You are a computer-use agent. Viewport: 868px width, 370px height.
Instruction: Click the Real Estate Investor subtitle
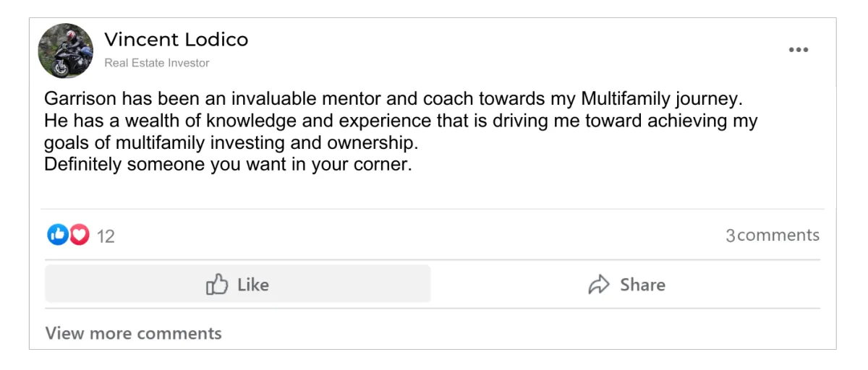(156, 63)
